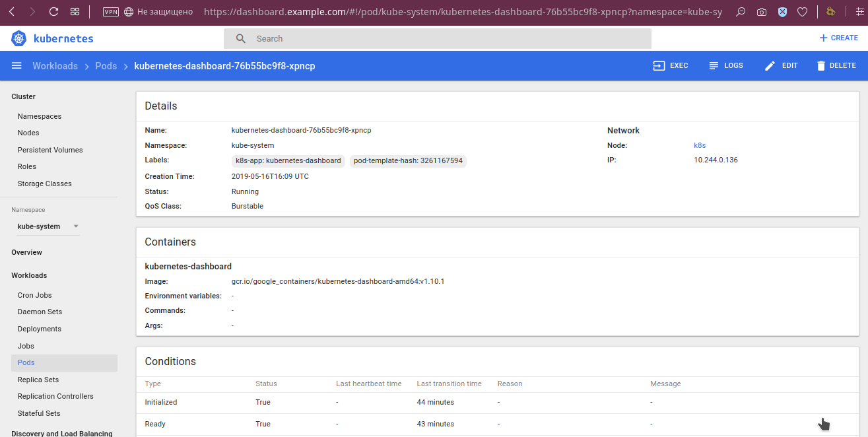Open Storage Classes in sidebar

click(45, 184)
